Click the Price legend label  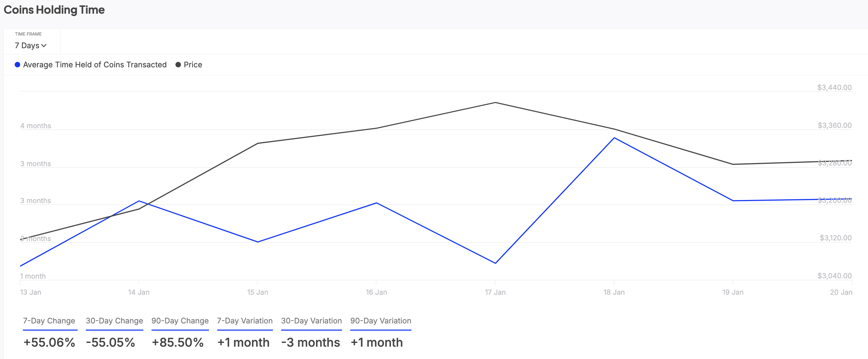193,65
